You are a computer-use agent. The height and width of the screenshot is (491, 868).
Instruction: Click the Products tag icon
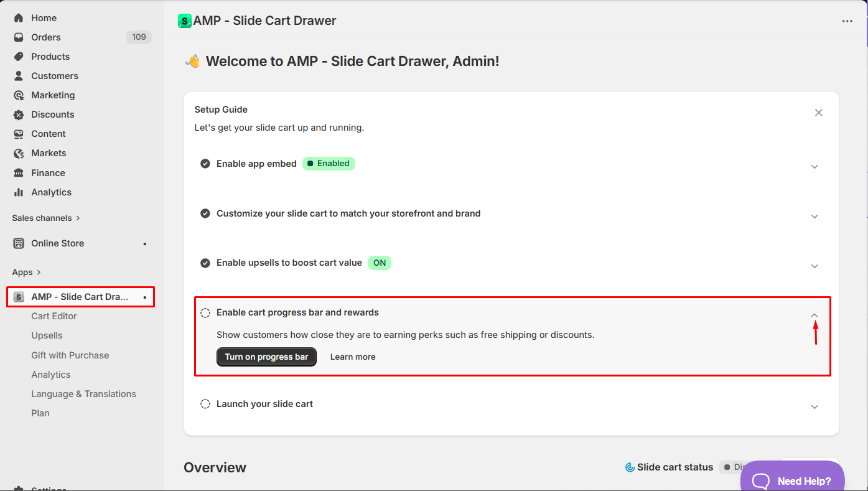pyautogui.click(x=19, y=57)
